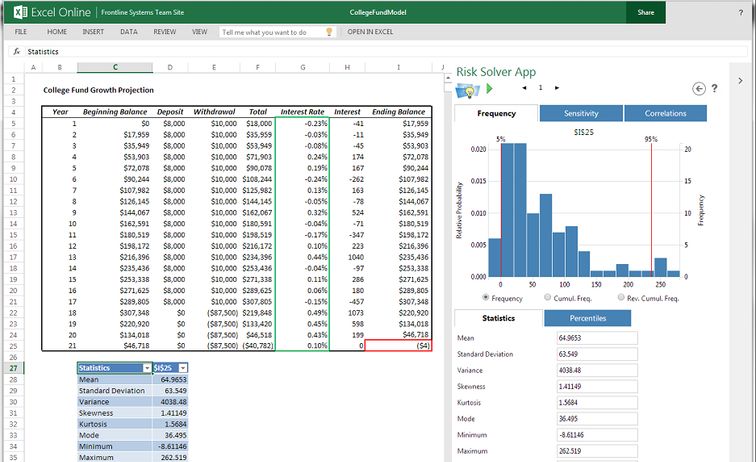Switch to the Percentiles tab
This screenshot has width=756, height=462.
coord(587,318)
